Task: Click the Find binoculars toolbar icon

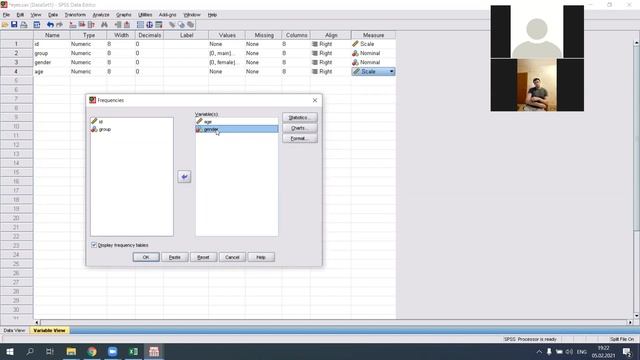Action: click(104, 25)
